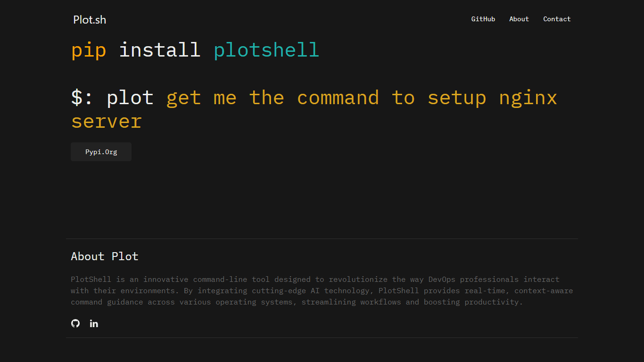Viewport: 644px width, 362px height.
Task: Open the LinkedIn icon in About section
Action: 94,323
